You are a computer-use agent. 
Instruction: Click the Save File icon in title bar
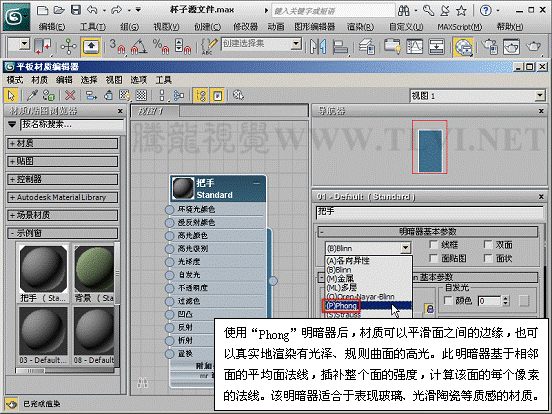76,10
